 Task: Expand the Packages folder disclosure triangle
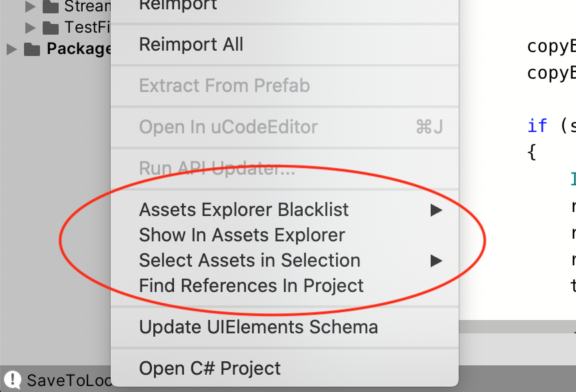click(12, 49)
